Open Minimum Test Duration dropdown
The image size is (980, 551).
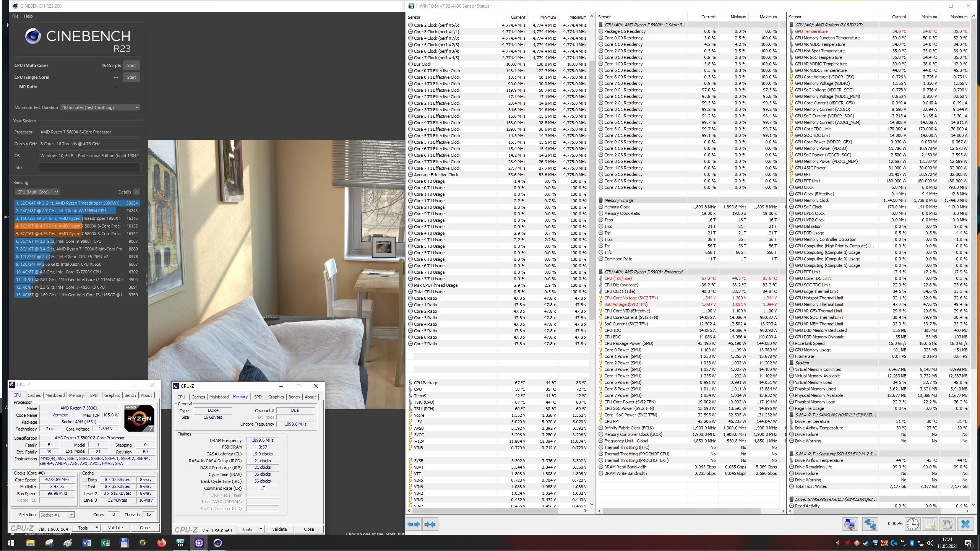click(x=100, y=107)
